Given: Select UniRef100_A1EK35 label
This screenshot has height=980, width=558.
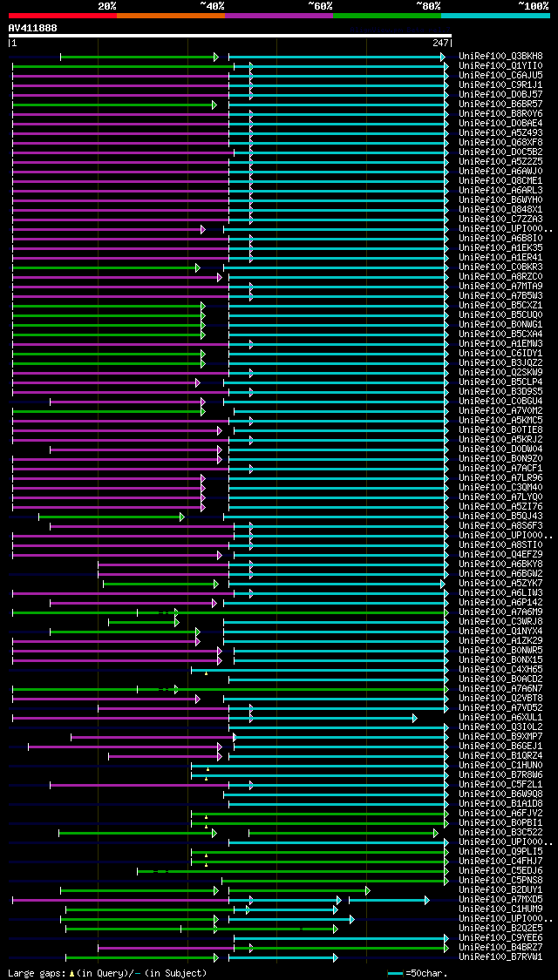Looking at the screenshot, I should coord(500,247).
